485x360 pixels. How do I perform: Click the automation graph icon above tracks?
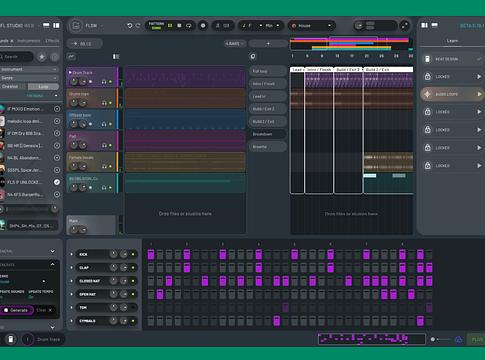pos(71,57)
